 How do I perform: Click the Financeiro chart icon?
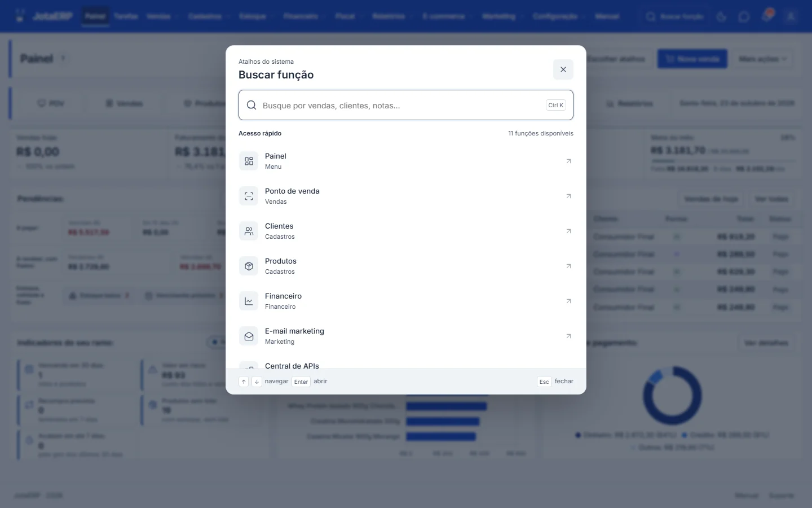click(x=249, y=301)
